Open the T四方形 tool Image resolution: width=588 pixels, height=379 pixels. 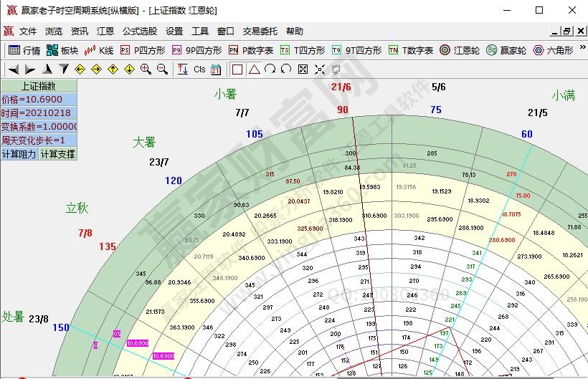[303, 50]
